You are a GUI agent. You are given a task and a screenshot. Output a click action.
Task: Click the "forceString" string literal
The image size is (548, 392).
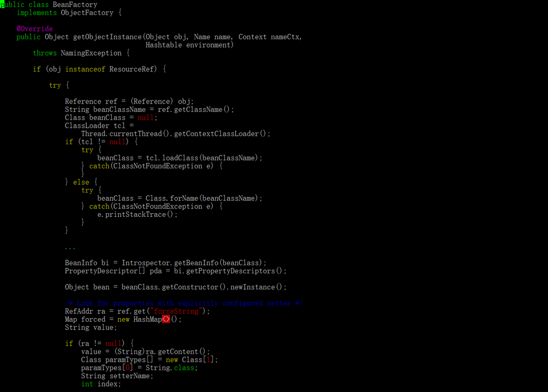(x=175, y=311)
